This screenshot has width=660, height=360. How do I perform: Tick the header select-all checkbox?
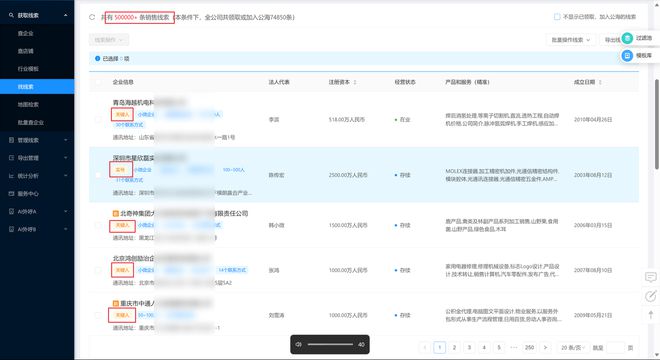(x=98, y=82)
